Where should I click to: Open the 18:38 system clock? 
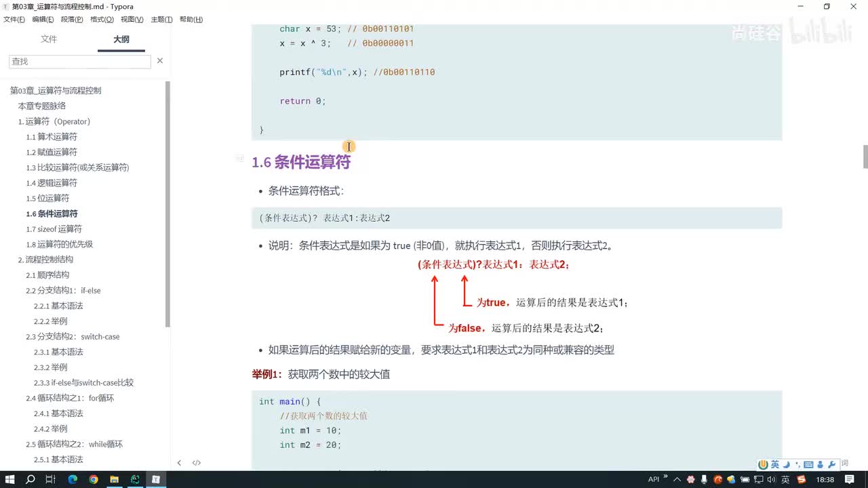(x=826, y=479)
